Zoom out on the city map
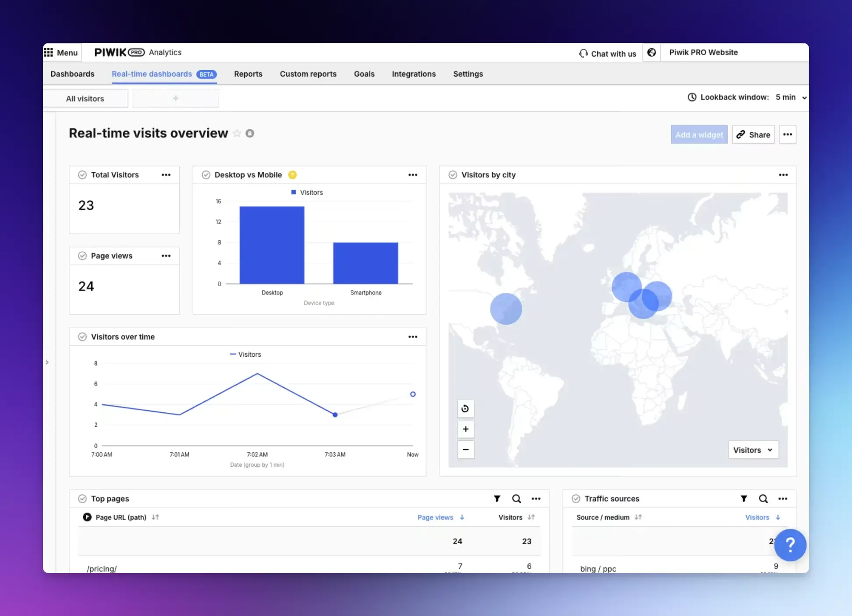 pyautogui.click(x=465, y=450)
